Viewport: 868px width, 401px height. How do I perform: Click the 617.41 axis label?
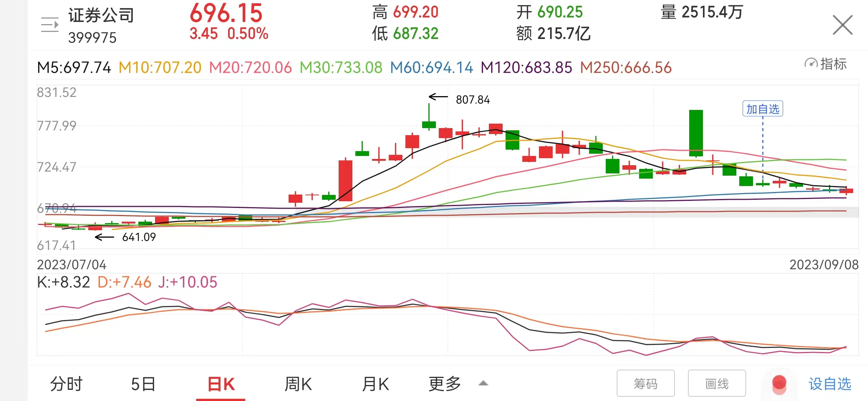56,245
